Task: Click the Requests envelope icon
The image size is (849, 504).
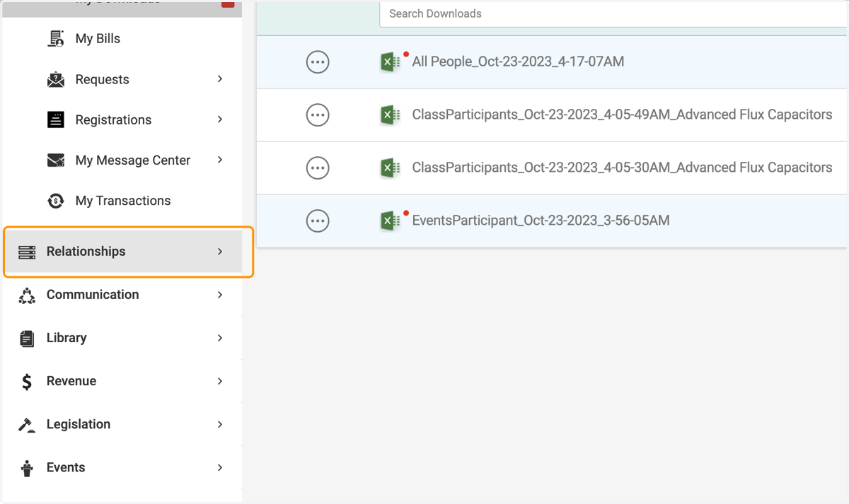Action: [56, 79]
